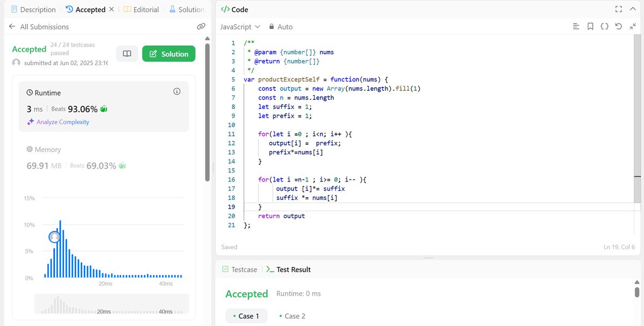Screen dimensions: 644x326
Task: Click the "Runtime: 0 ms" text
Action: [298, 294]
